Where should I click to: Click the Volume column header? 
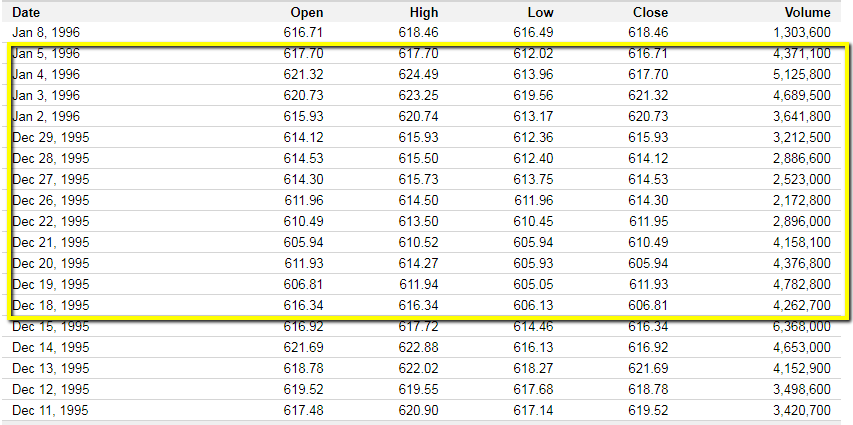pyautogui.click(x=808, y=12)
